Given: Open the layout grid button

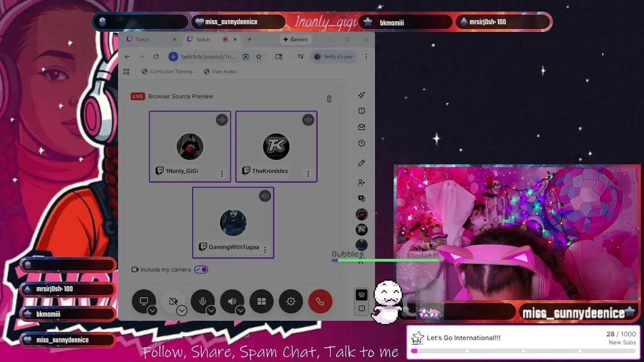Looking at the screenshot, I should pos(262,301).
